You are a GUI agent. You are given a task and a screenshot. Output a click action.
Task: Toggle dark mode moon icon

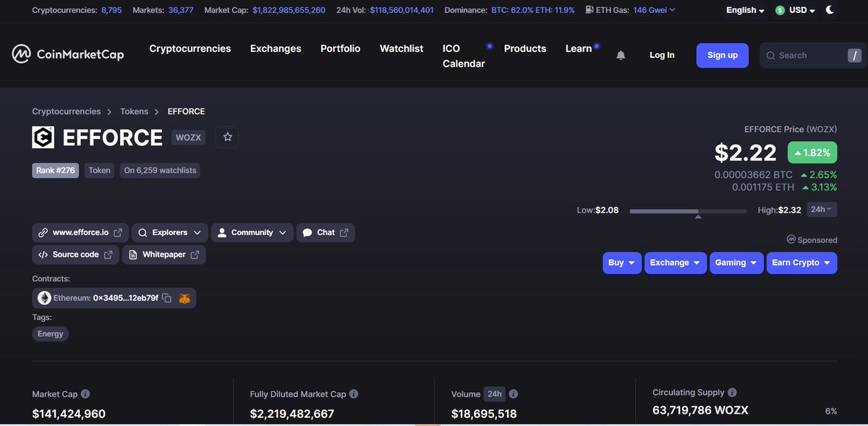pyautogui.click(x=830, y=10)
